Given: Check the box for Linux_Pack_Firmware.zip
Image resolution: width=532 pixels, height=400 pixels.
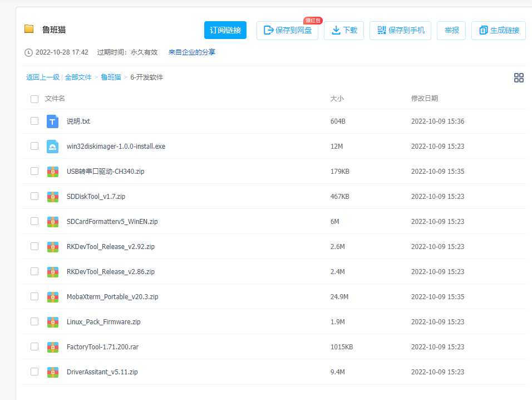Looking at the screenshot, I should click(35, 322).
